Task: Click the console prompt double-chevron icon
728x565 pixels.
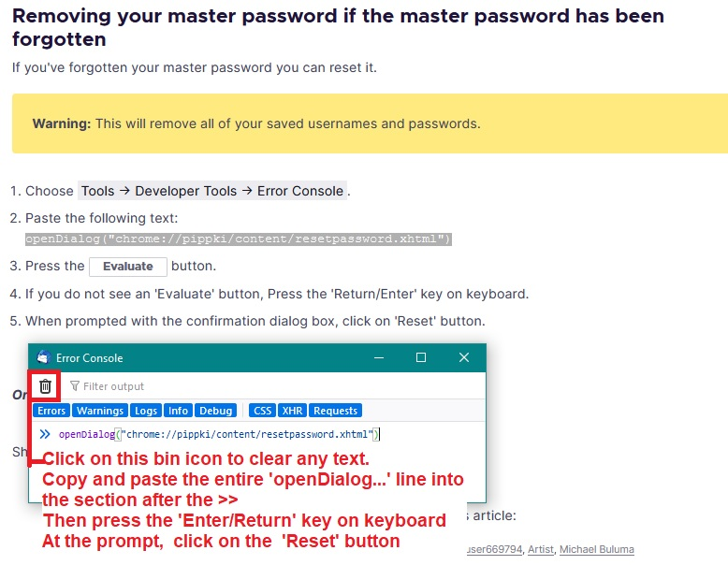Action: point(45,435)
